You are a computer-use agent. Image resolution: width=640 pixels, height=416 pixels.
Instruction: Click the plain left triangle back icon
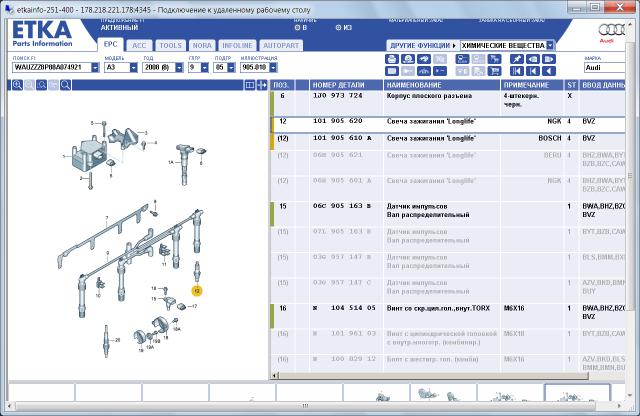pyautogui.click(x=549, y=71)
